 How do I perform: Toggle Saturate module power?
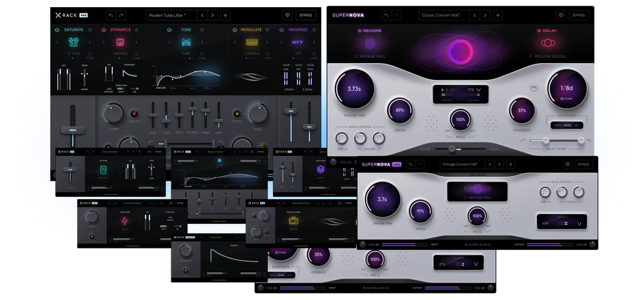[x=57, y=30]
